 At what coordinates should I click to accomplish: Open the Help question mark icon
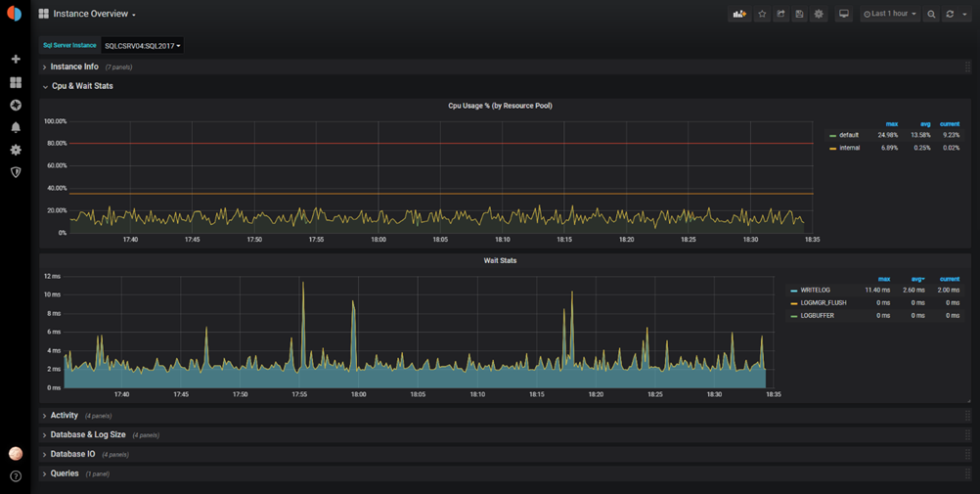click(x=16, y=476)
